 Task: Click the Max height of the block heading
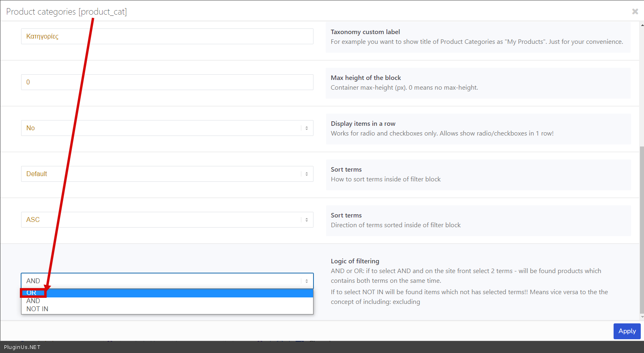365,78
